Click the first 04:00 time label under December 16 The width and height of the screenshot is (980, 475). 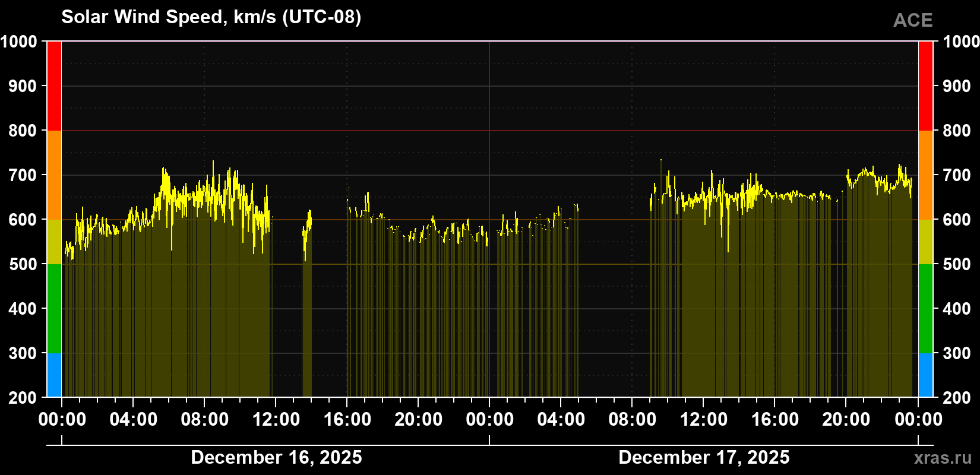click(134, 419)
